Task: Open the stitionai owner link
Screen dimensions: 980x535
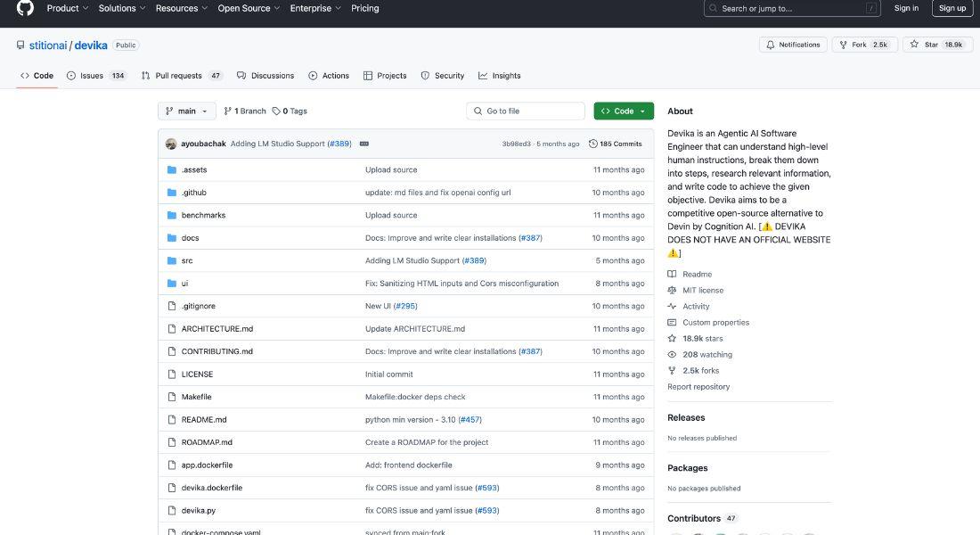Action: [48, 45]
